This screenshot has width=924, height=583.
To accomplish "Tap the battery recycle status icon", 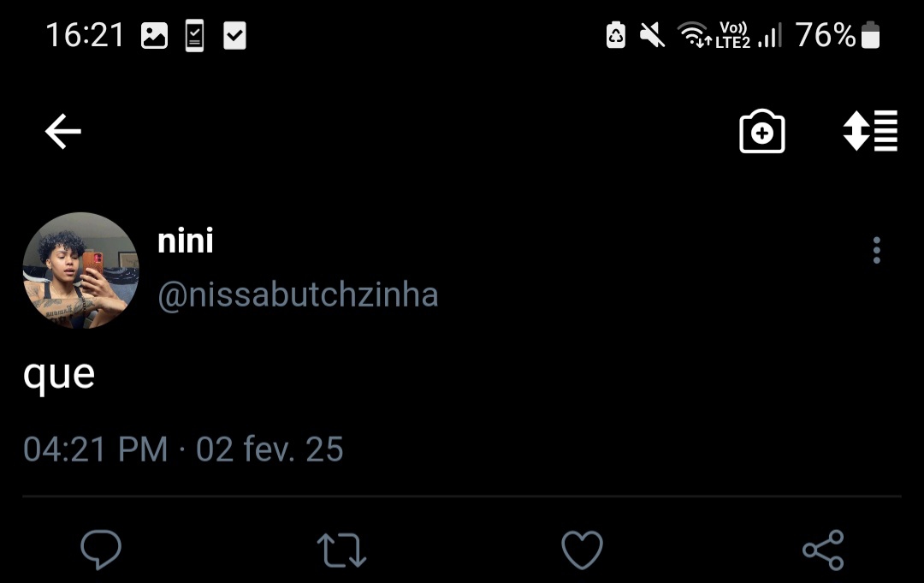I will pyautogui.click(x=616, y=36).
